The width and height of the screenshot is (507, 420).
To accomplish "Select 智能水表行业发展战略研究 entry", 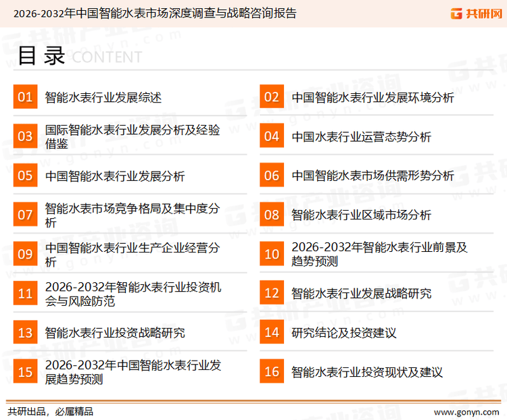I will coord(361,293).
